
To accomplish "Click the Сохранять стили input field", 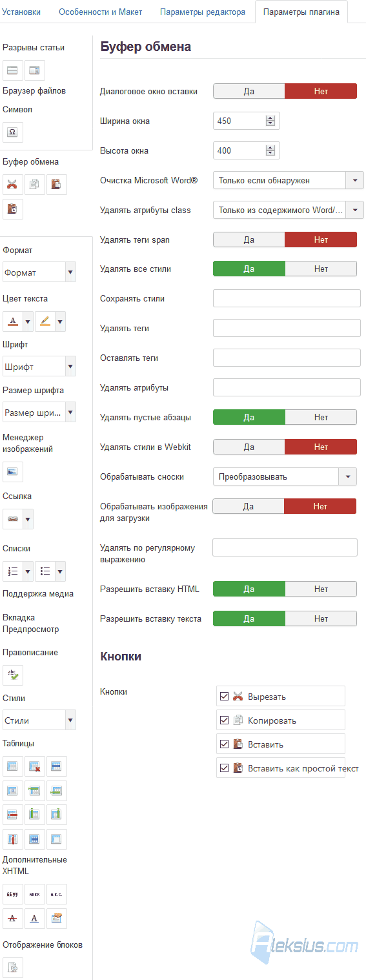I will tap(287, 298).
